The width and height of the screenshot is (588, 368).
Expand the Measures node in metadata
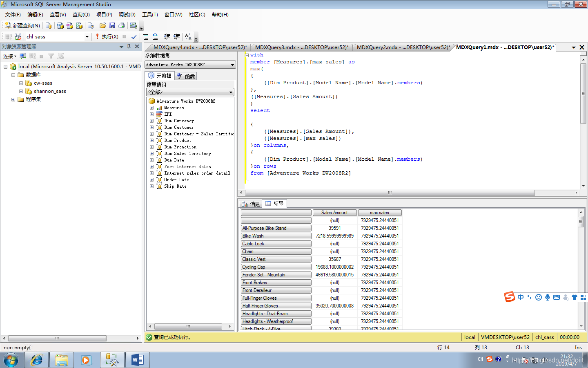[151, 108]
